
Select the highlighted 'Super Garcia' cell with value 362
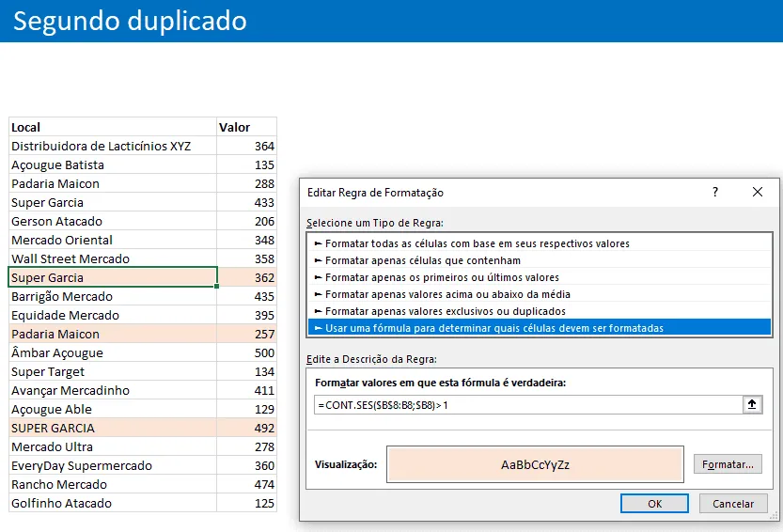tap(113, 277)
